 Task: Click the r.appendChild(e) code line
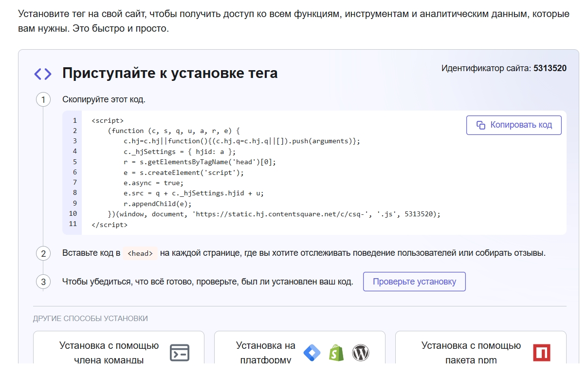(158, 204)
